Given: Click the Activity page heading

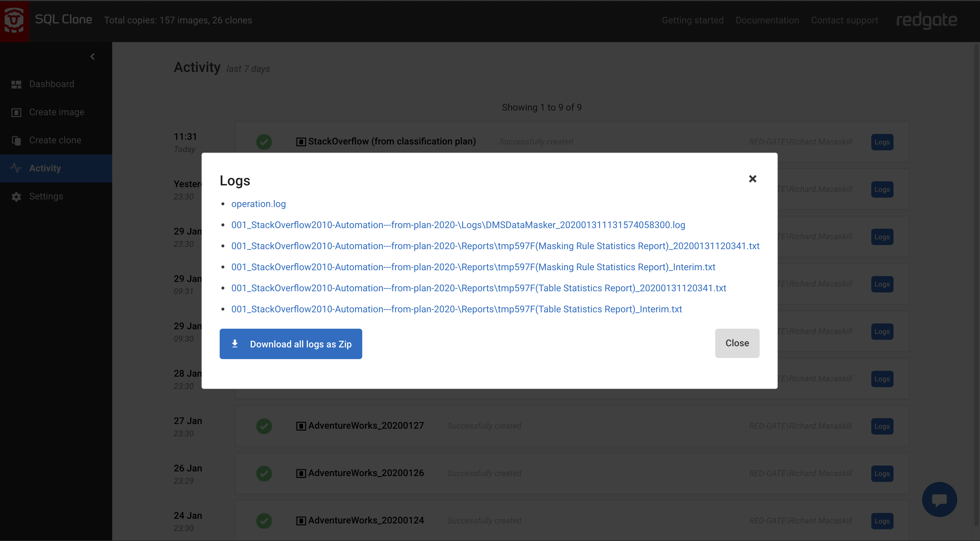Looking at the screenshot, I should 197,67.
